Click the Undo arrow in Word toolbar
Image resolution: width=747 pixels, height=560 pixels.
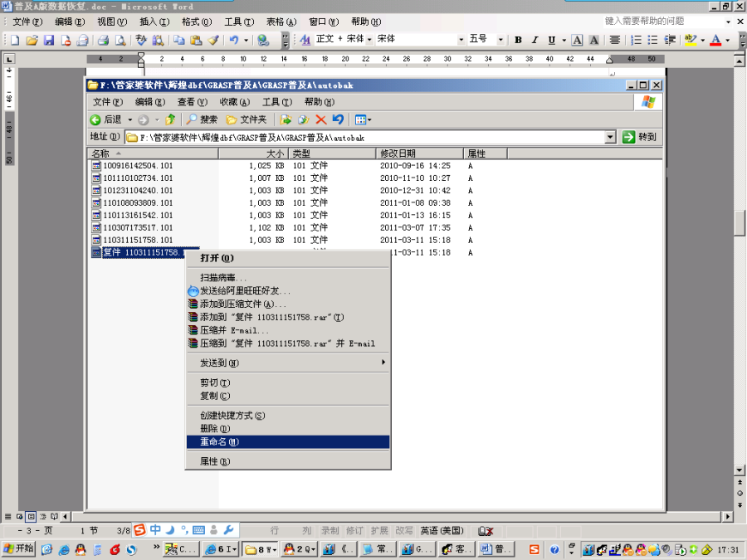tap(235, 40)
